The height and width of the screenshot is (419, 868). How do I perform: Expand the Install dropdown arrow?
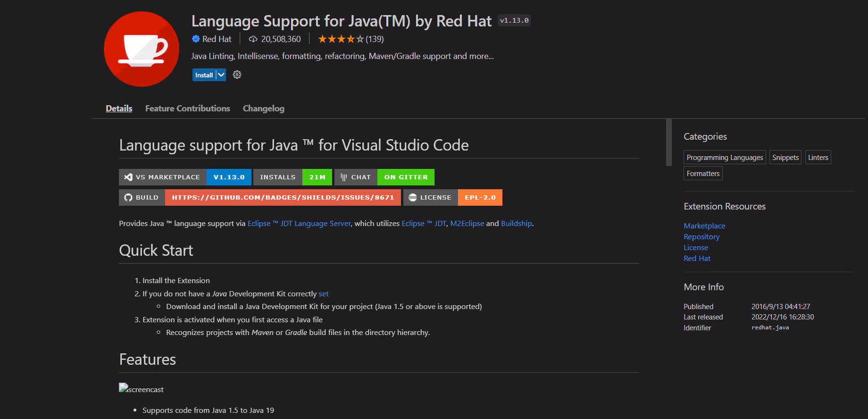(x=221, y=75)
